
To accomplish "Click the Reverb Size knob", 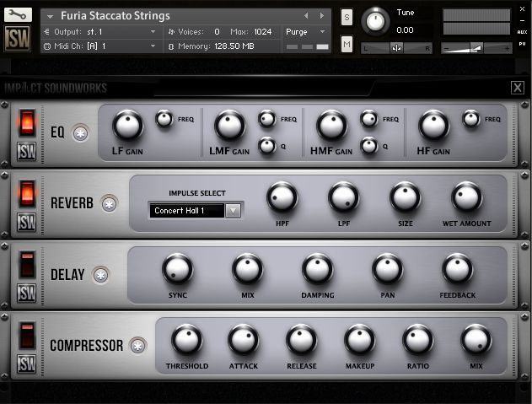I will click(x=405, y=197).
